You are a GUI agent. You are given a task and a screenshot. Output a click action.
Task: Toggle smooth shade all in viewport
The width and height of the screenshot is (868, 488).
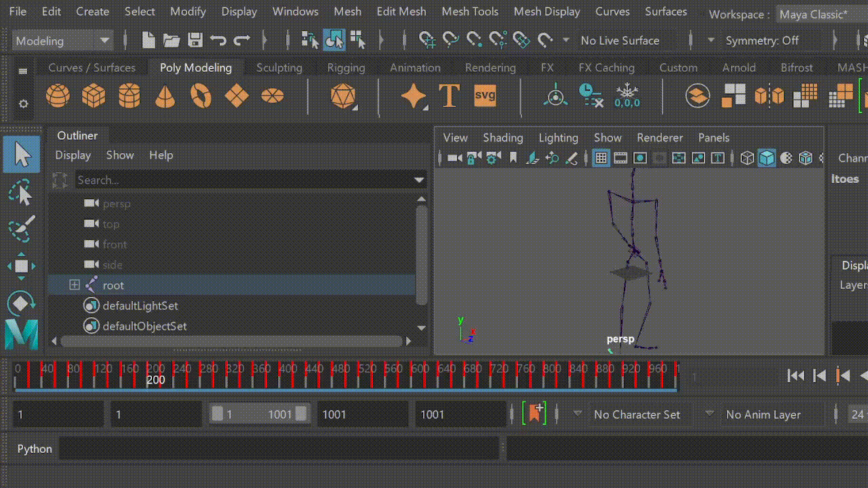(766, 158)
